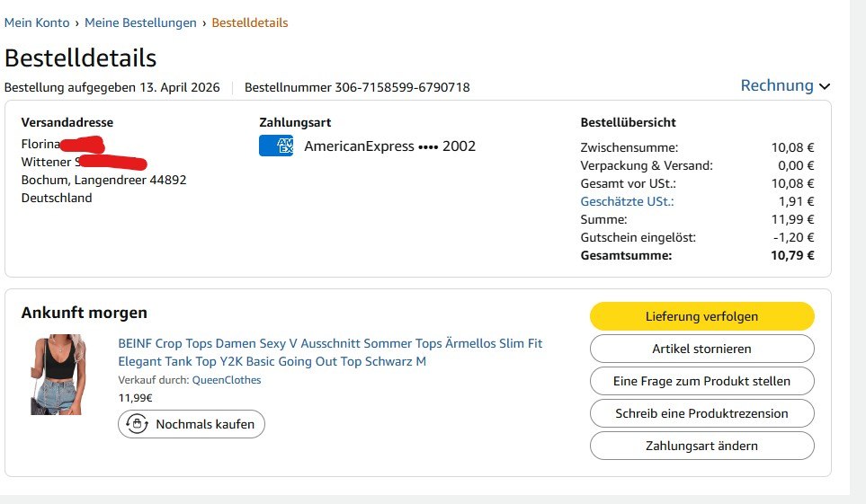Go to Mein Konto in breadcrumb
Image resolution: width=866 pixels, height=504 pixels.
[37, 22]
